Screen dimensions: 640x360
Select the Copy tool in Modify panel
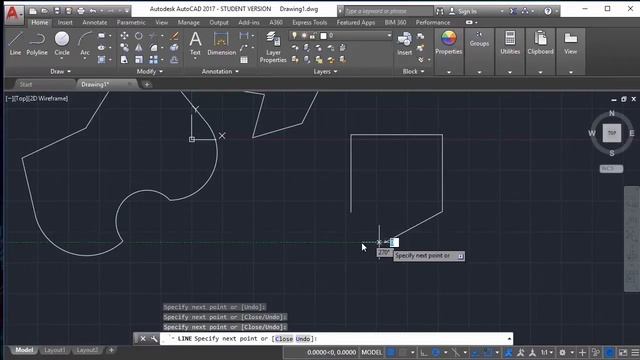[124, 48]
